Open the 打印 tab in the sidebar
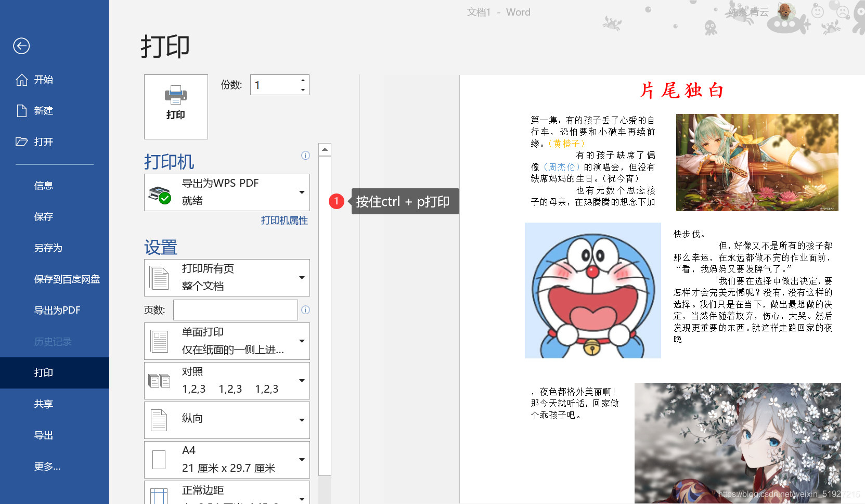 click(x=54, y=373)
